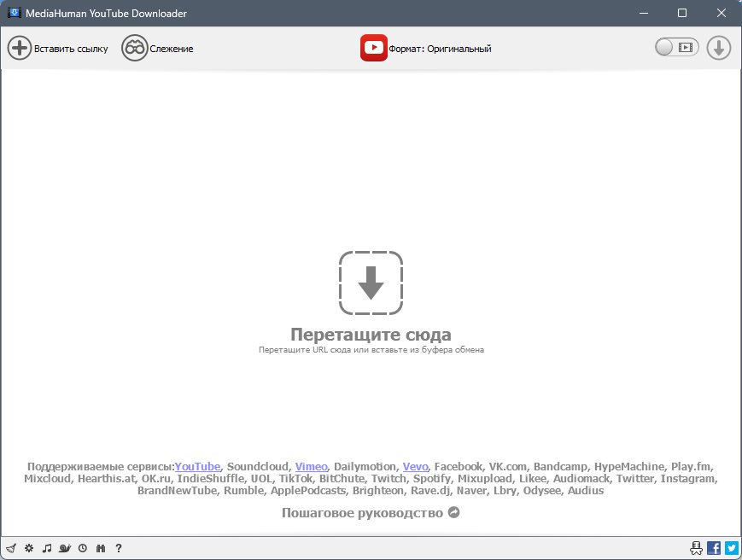Click the binoculars icon in the bottom bar

pyautogui.click(x=100, y=548)
